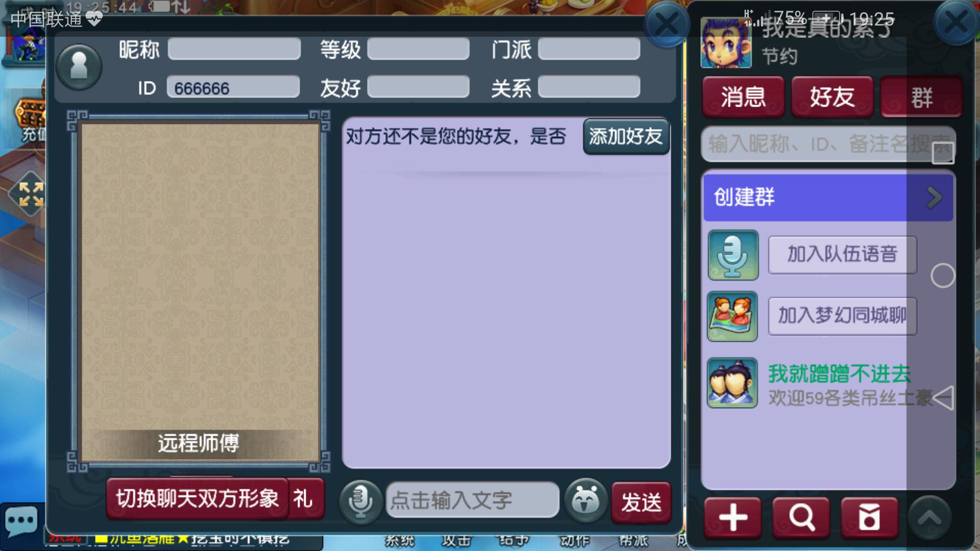Tap the voice input microphone icon
980x551 pixels.
coord(360,502)
